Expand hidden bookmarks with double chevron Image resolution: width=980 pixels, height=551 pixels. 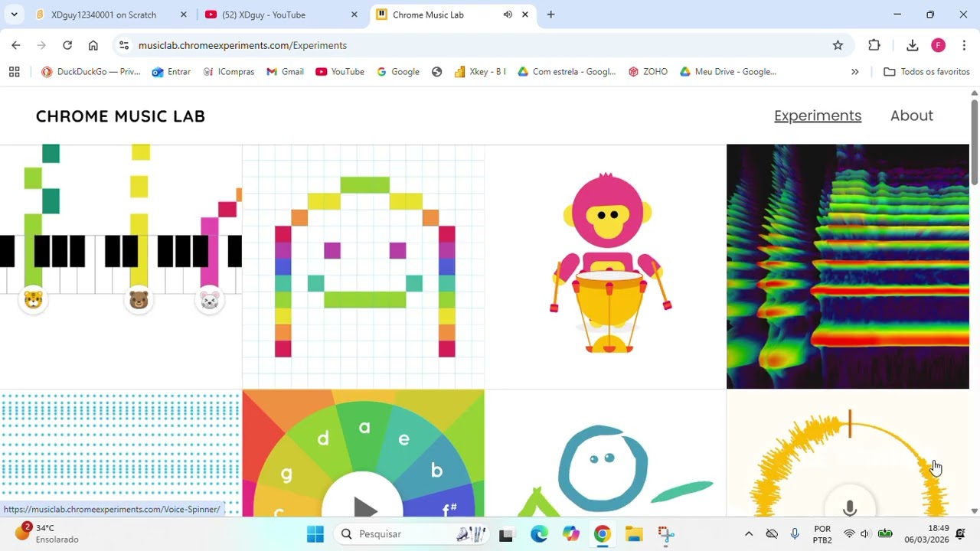(x=854, y=72)
